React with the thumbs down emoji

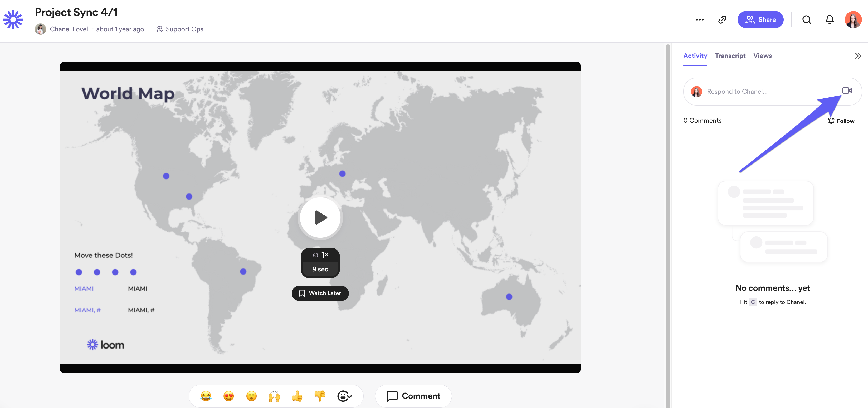(319, 396)
